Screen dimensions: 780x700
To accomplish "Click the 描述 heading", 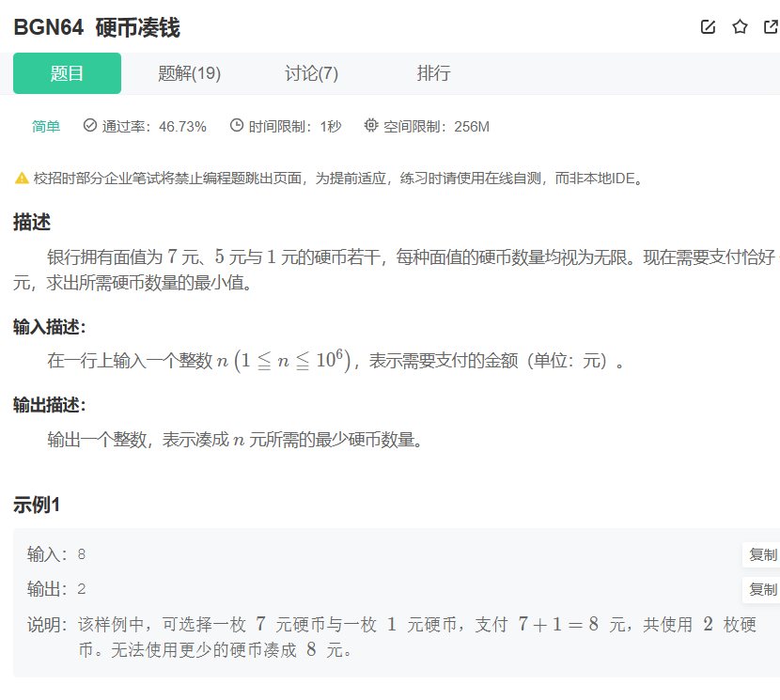I will coord(32,222).
